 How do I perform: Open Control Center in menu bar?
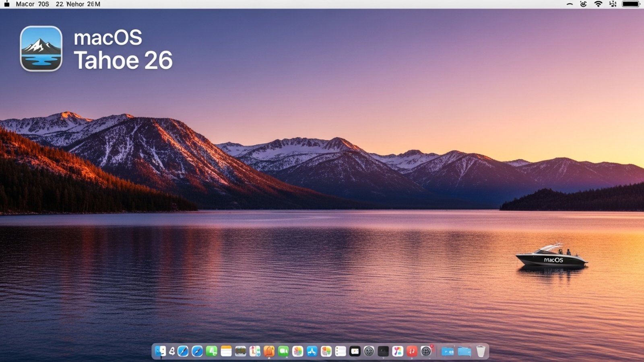click(x=613, y=4)
